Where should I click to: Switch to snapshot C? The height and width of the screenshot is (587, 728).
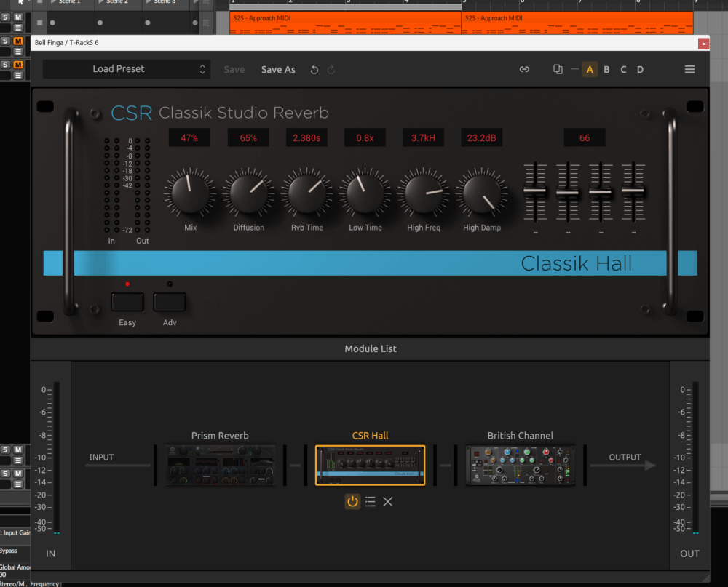[x=623, y=70]
